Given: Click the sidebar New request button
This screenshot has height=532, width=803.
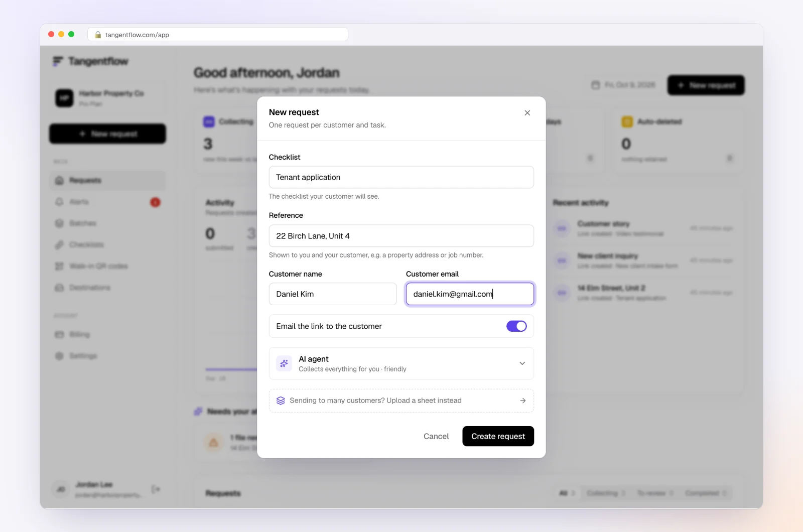Looking at the screenshot, I should point(107,134).
